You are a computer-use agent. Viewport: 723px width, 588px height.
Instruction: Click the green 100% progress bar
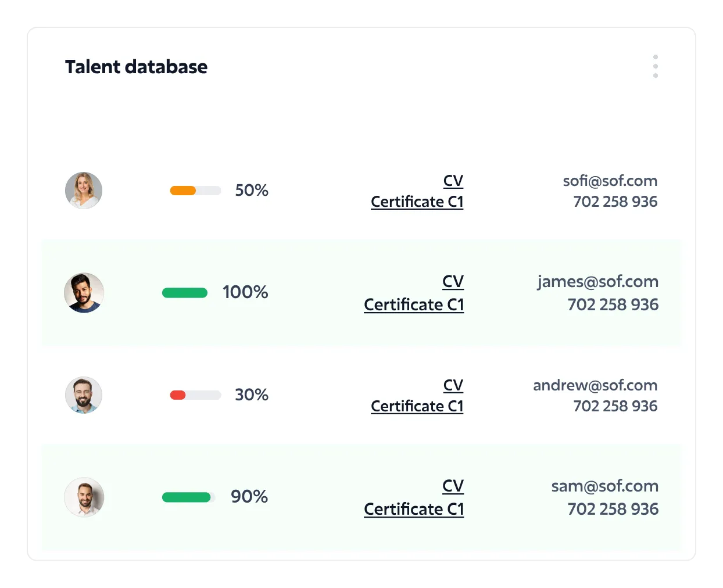(x=185, y=293)
